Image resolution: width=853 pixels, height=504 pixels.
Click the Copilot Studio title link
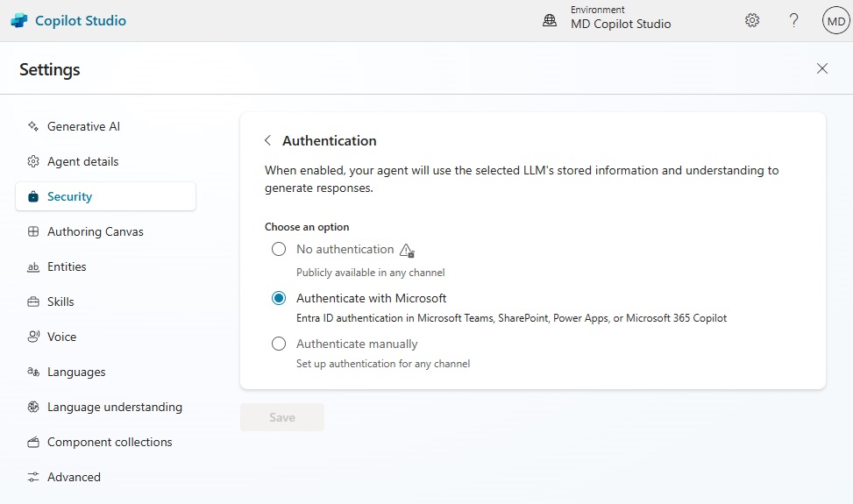[81, 21]
